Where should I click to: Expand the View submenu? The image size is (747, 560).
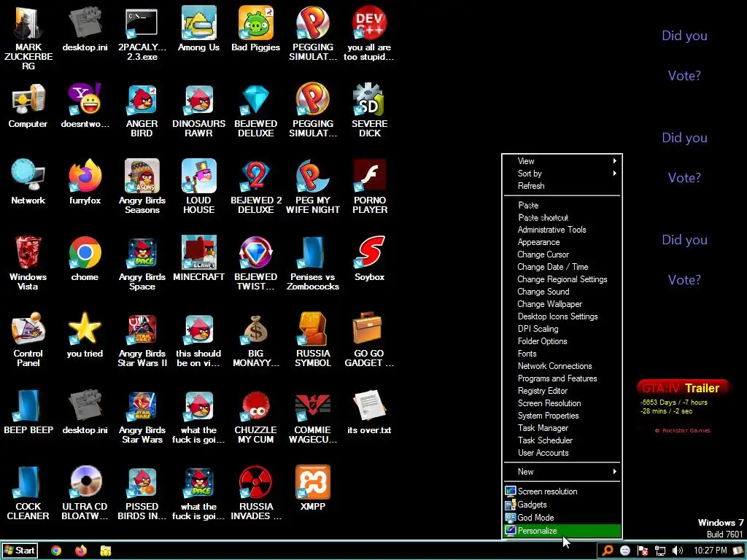(x=562, y=161)
